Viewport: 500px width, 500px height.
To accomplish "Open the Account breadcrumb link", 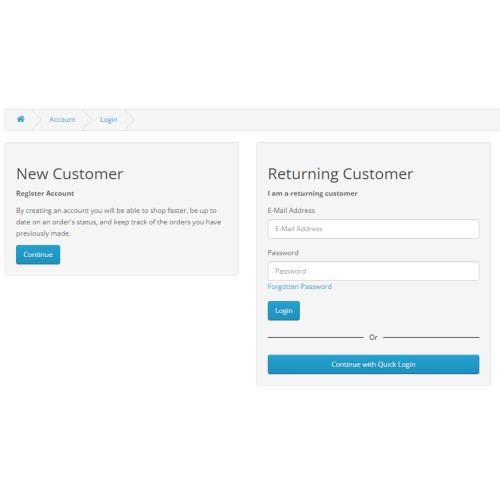I will (x=62, y=119).
